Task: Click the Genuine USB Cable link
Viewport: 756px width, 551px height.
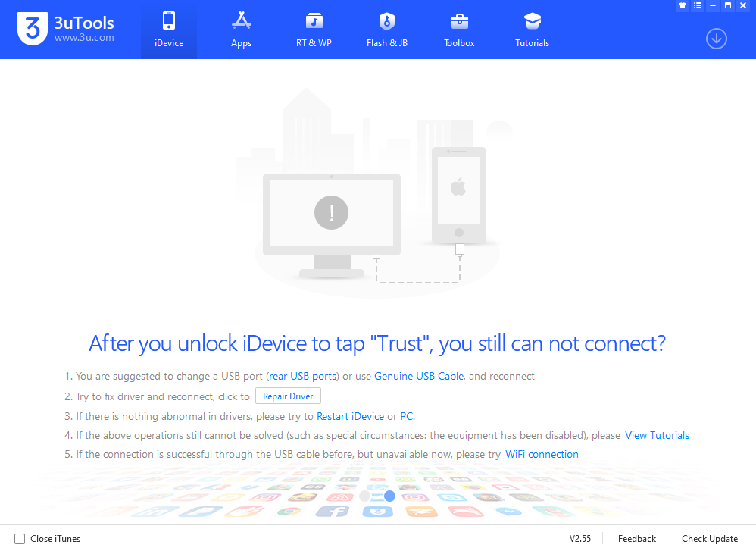Action: click(x=418, y=377)
